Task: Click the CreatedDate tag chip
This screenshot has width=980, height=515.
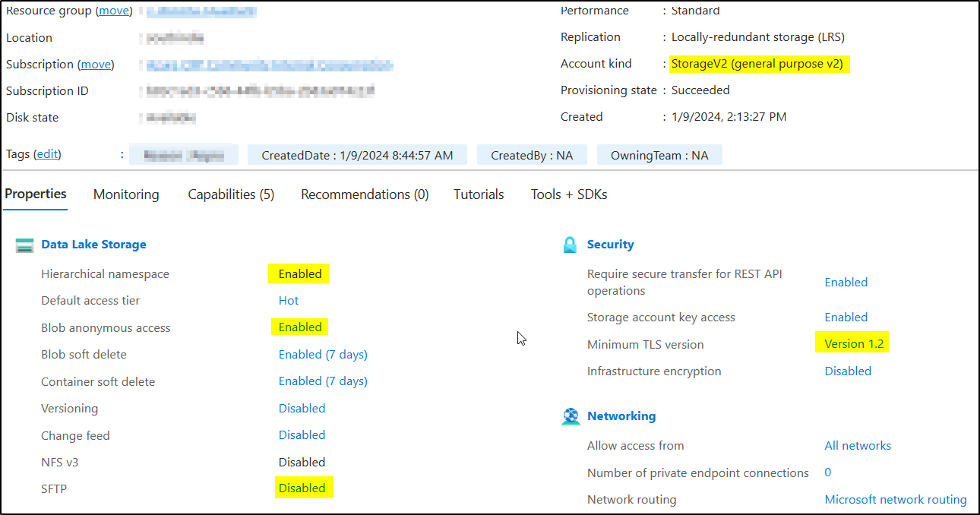Action: (x=357, y=155)
